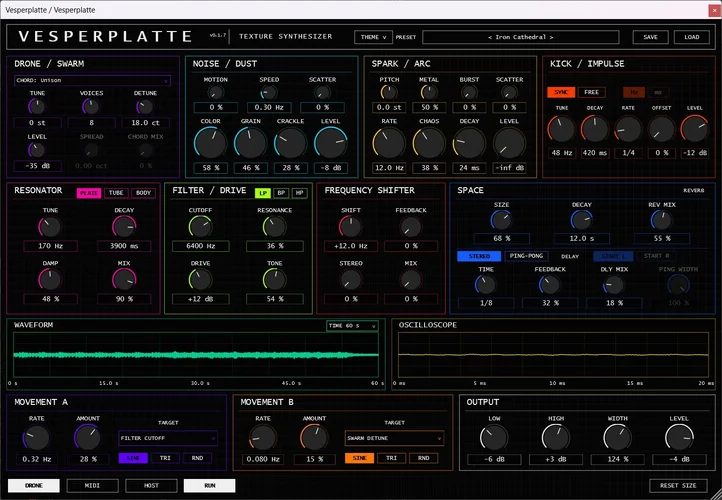This screenshot has height=500, width=722.
Task: Click the +12.0 Hz shift value field
Action: pyautogui.click(x=351, y=246)
